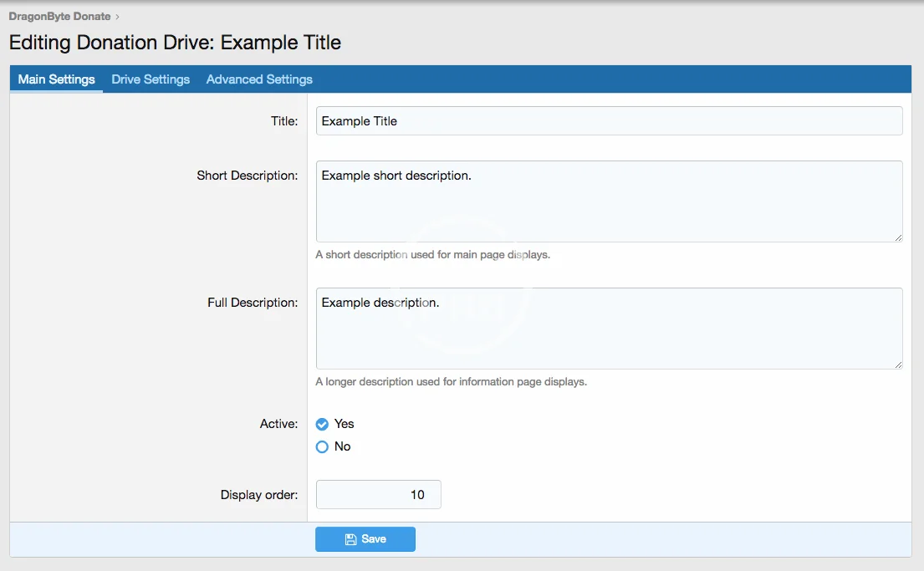Screen dimensions: 924x571
Task: Click the "Full Description:" field label
Action: click(x=252, y=303)
